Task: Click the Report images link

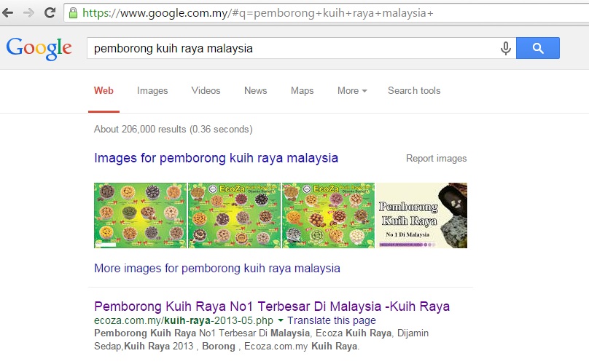Action: click(436, 159)
